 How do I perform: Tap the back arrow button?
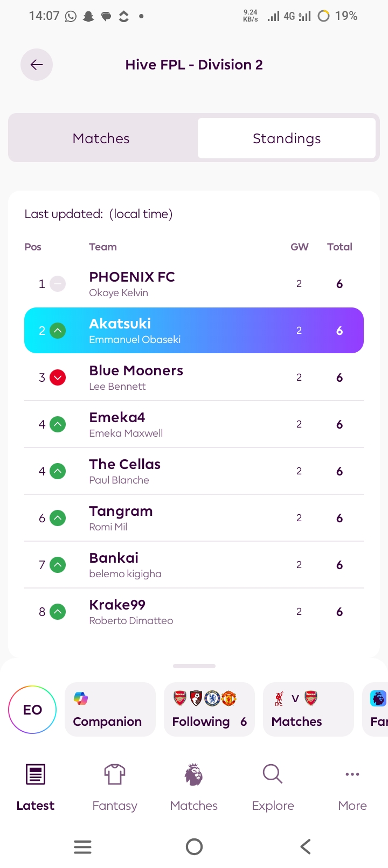37,65
